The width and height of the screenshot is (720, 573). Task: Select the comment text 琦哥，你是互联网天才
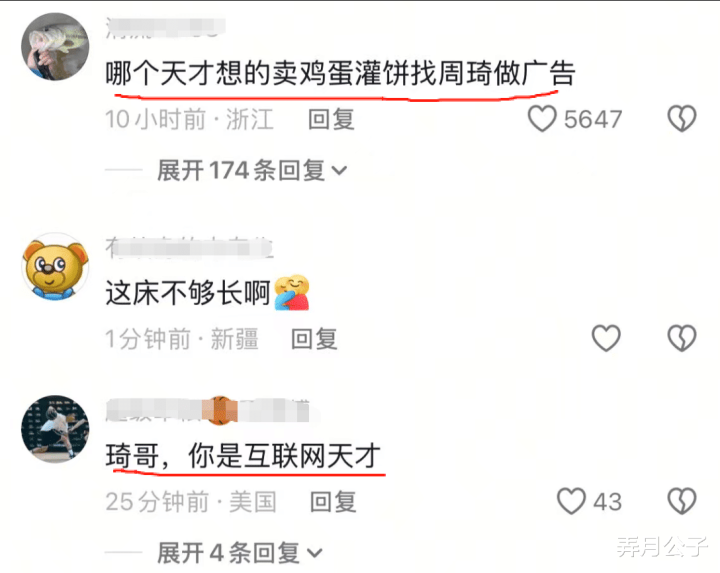point(243,456)
